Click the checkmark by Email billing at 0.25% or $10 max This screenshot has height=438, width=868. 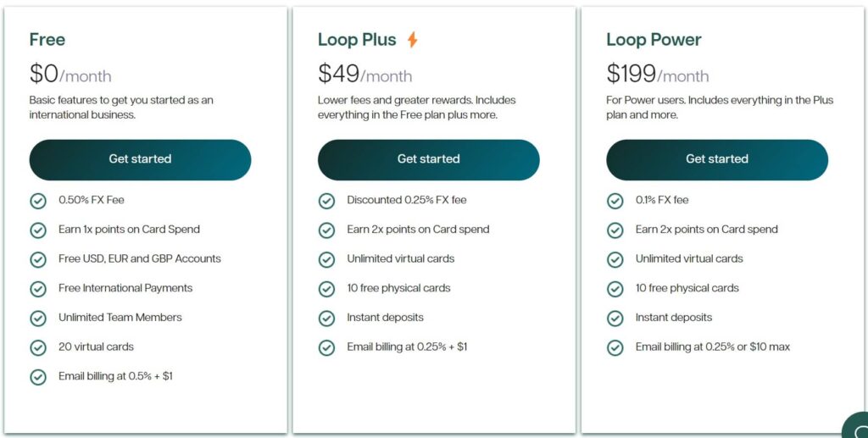click(615, 348)
